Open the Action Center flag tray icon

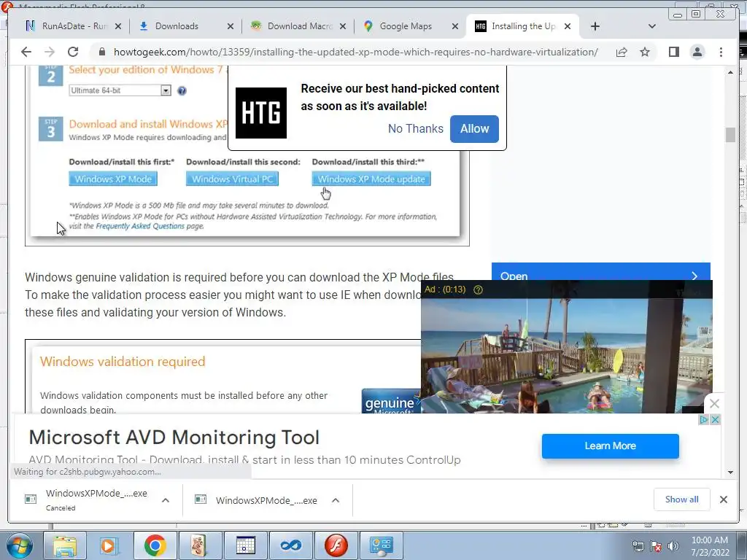[x=656, y=546]
